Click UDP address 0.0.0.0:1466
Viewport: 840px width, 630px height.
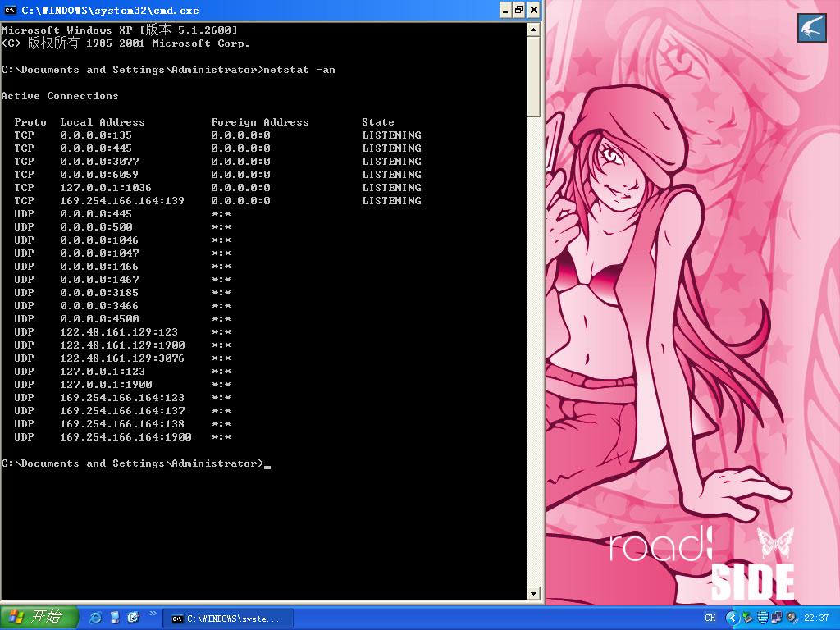point(99,267)
